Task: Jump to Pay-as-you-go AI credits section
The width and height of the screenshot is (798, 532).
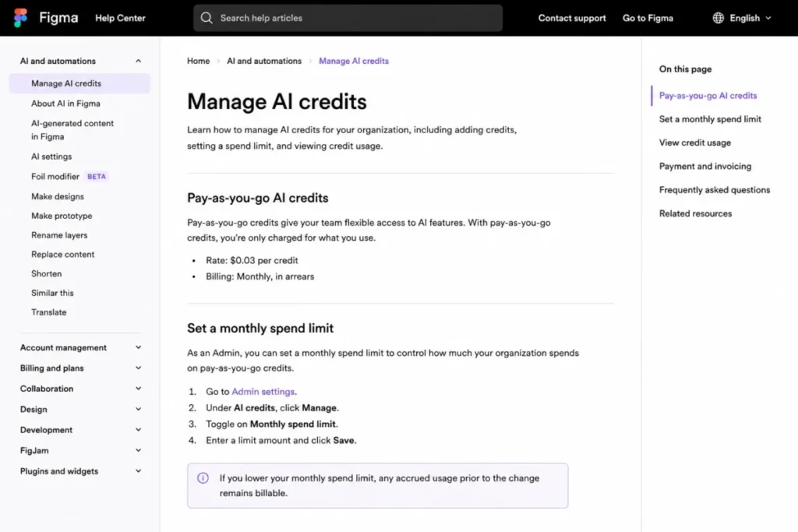Action: coord(708,96)
